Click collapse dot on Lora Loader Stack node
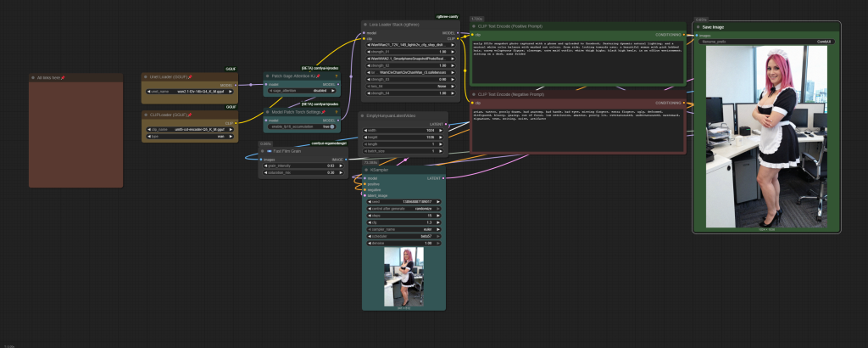Screen dimensions: 868x348 tap(367, 25)
